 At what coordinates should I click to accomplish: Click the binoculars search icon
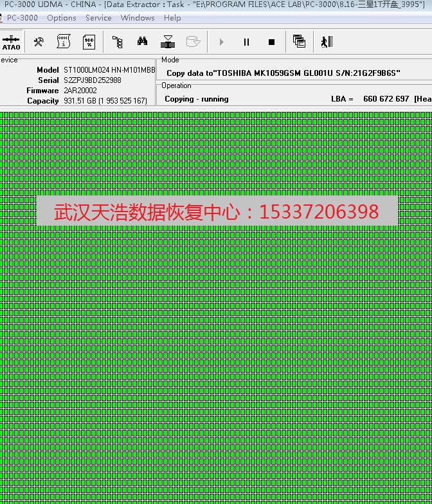click(x=142, y=42)
